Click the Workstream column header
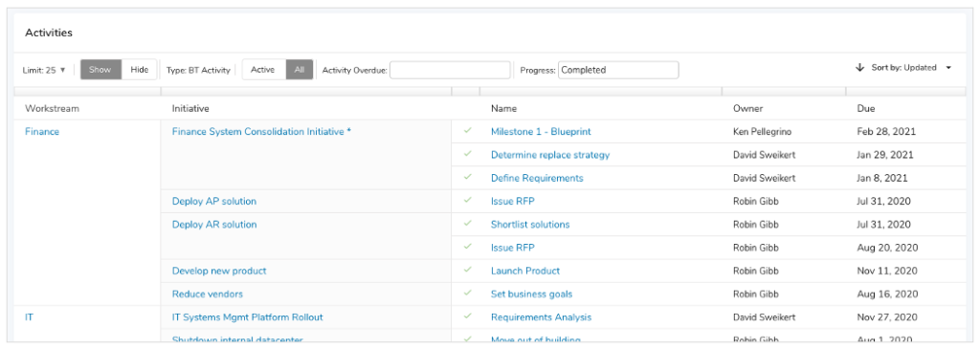Screen dimensions: 980x349 tap(52, 108)
